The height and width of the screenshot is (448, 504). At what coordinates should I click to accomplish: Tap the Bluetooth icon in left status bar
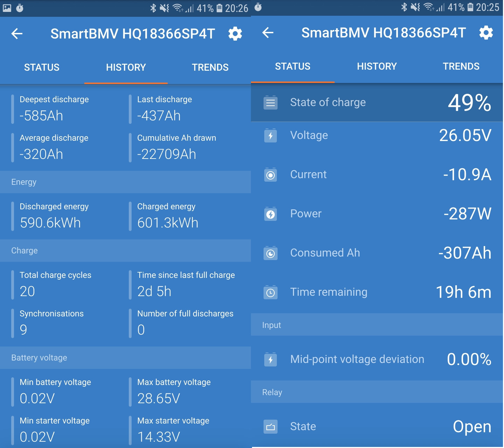[x=153, y=8]
